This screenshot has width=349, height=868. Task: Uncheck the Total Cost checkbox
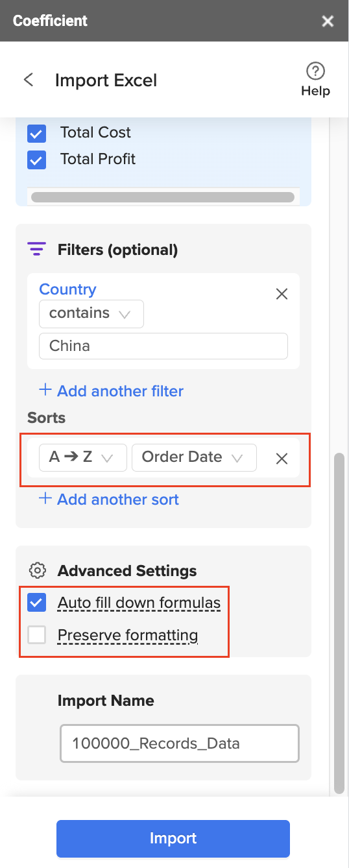37,134
